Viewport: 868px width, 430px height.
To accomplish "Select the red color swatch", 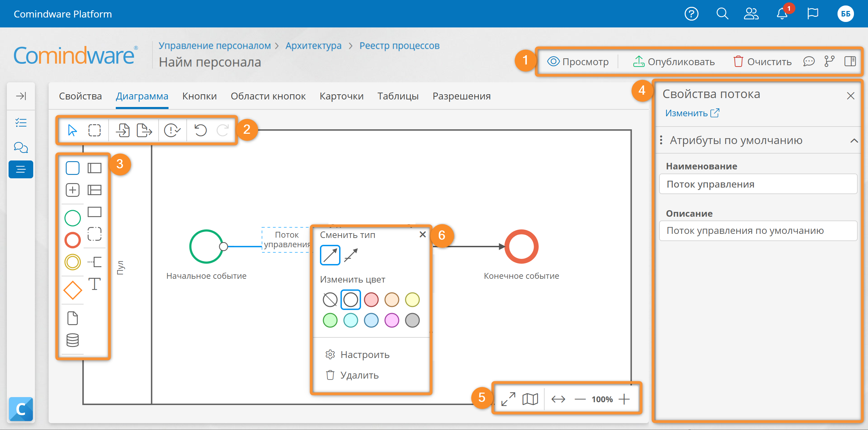I will (371, 300).
